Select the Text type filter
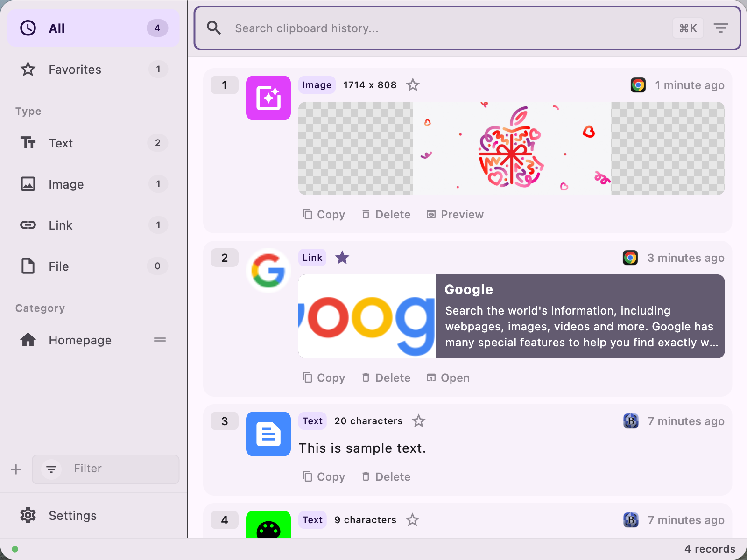The height and width of the screenshot is (560, 747). pos(61,143)
